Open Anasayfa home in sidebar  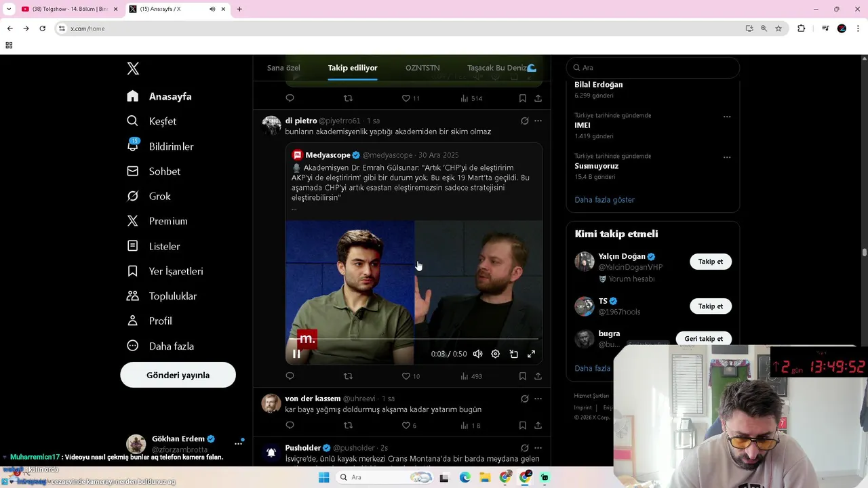[x=159, y=96]
